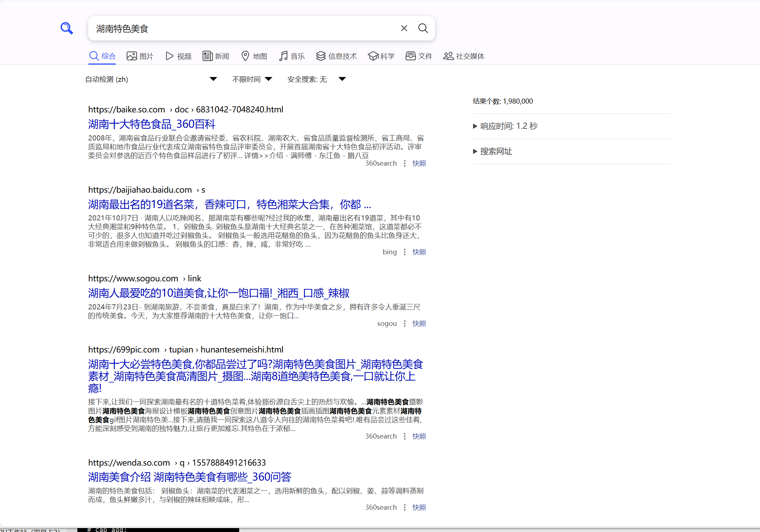The height and width of the screenshot is (532, 760).
Task: Open three-dot menu on bing result
Action: 404,252
